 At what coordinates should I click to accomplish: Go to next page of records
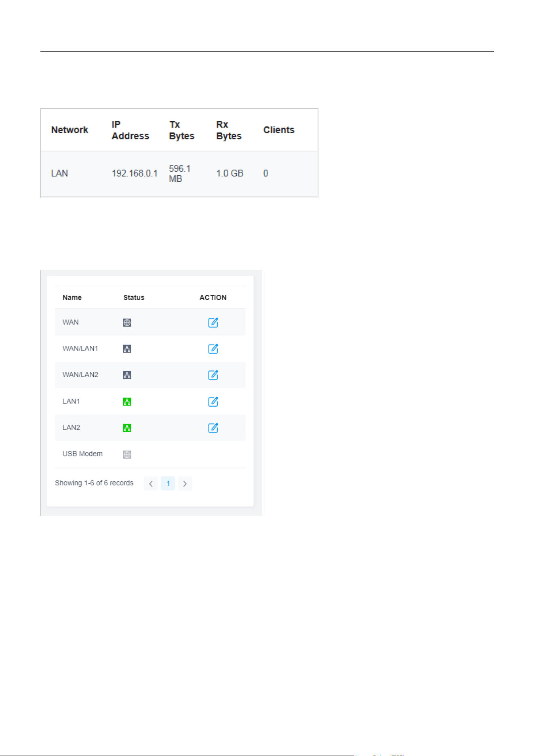tap(185, 483)
